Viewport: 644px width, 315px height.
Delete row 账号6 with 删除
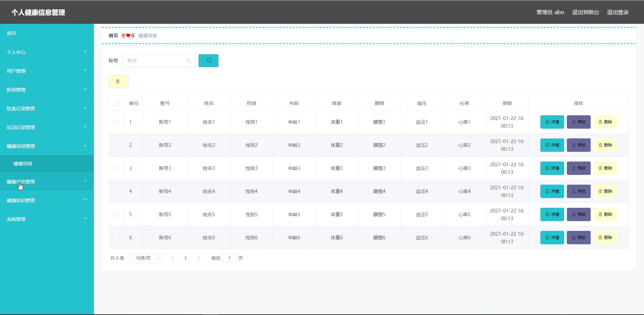pyautogui.click(x=605, y=238)
